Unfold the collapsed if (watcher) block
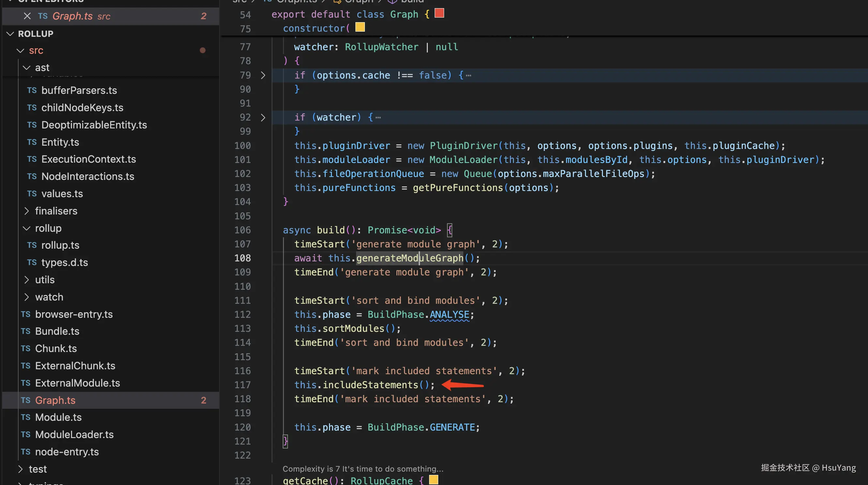 click(263, 117)
